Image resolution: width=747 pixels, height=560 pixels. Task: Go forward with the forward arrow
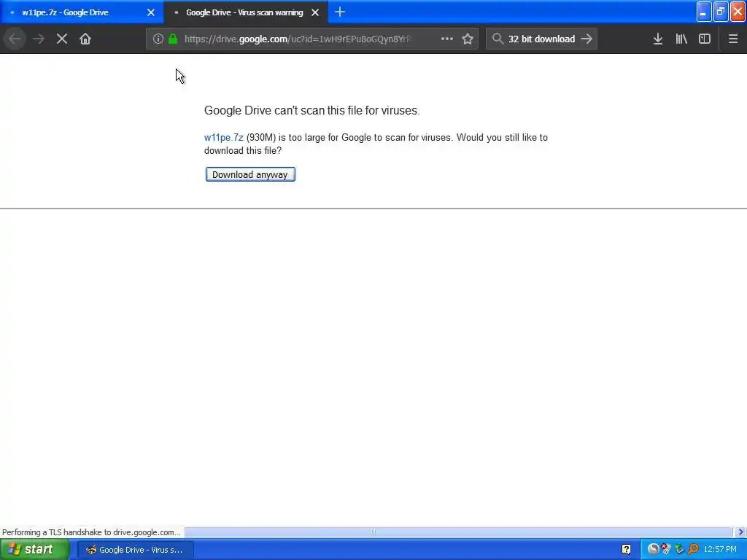[39, 39]
